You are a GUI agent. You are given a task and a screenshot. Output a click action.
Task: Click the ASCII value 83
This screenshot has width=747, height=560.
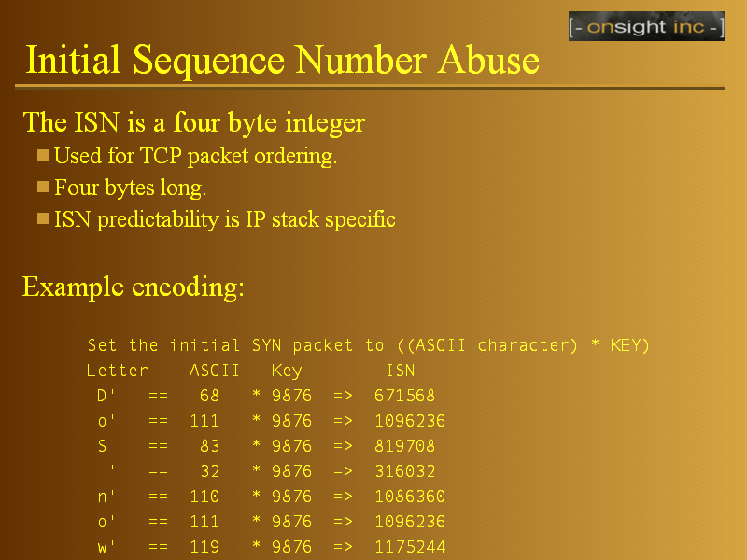(209, 446)
